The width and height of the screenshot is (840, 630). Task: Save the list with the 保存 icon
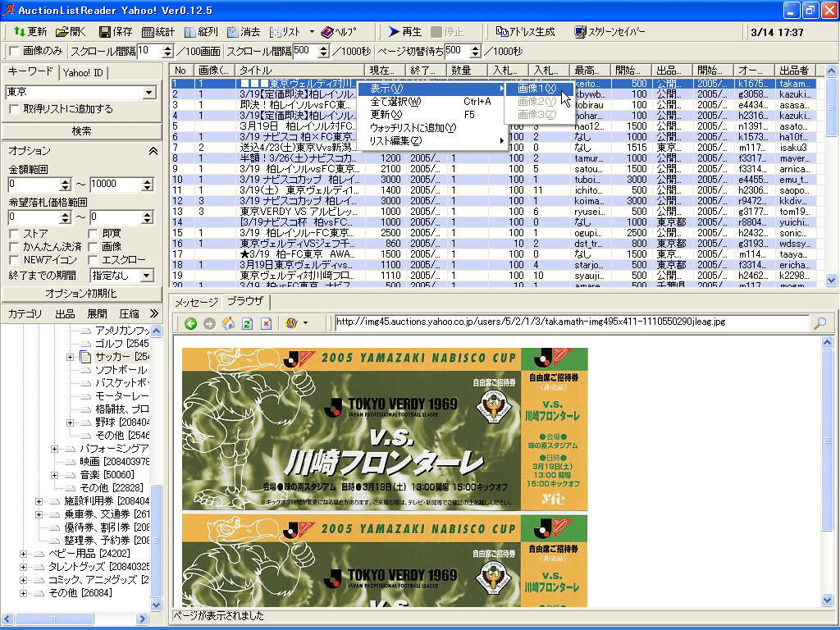(x=116, y=32)
